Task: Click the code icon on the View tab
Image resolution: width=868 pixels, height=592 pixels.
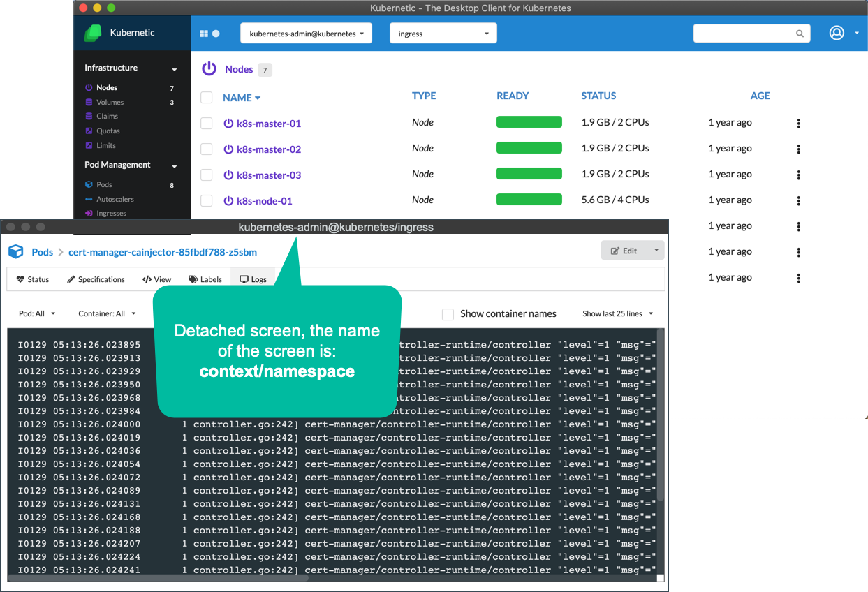Action: click(147, 279)
